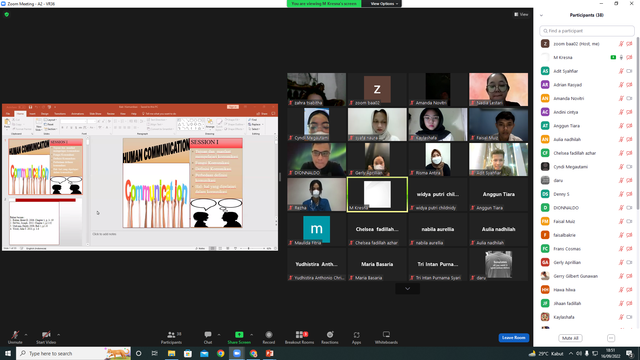Click Zoom icon in taskbar

point(237,353)
